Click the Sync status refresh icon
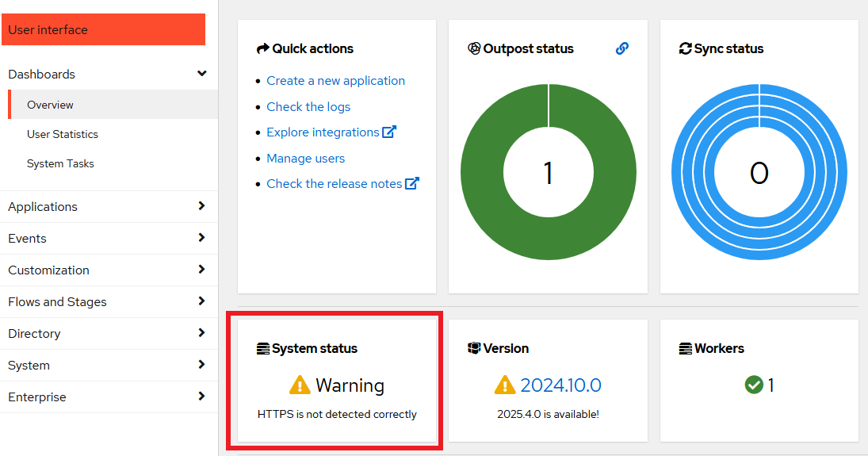Screen dimensions: 868x456 tap(685, 49)
